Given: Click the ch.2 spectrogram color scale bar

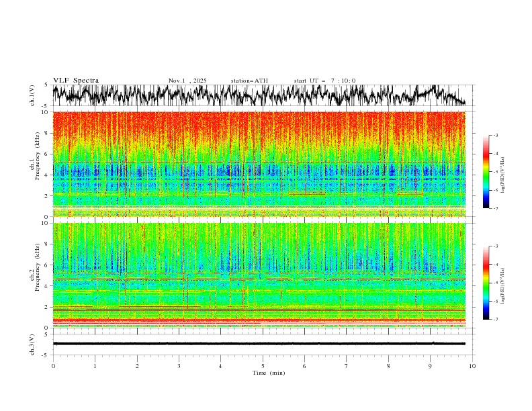Looking at the screenshot, I should (486, 283).
